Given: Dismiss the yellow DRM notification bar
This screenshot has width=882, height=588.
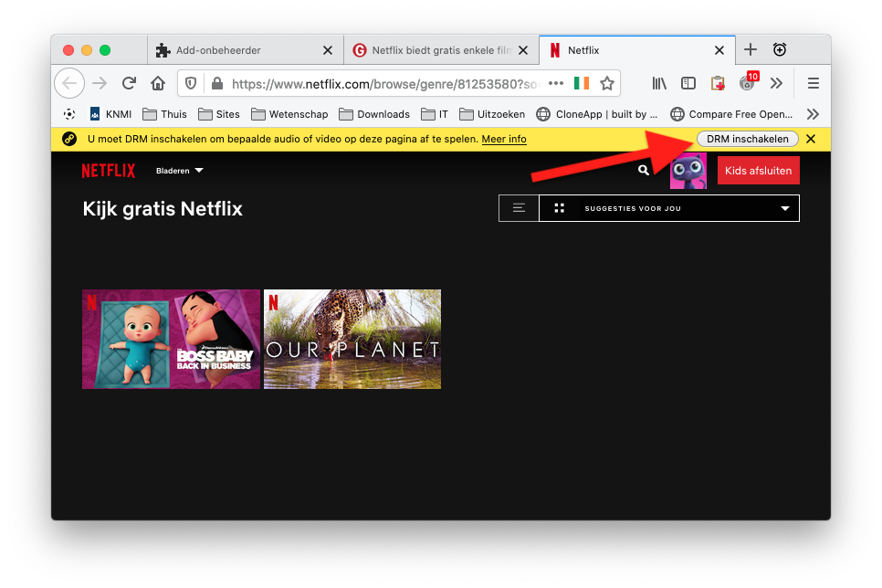Looking at the screenshot, I should (811, 139).
